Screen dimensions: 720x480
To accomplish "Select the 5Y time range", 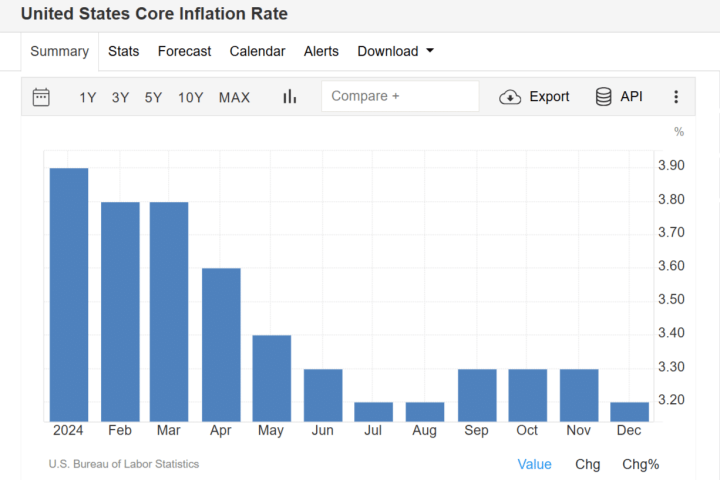I will 153,97.
